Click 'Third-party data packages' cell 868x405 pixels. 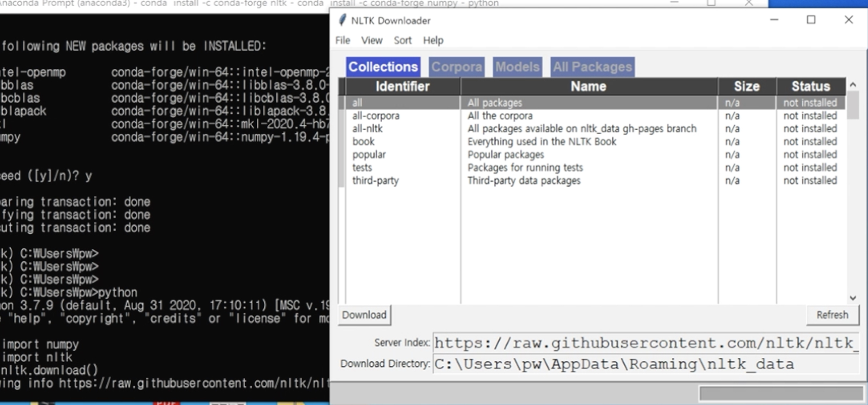[524, 180]
